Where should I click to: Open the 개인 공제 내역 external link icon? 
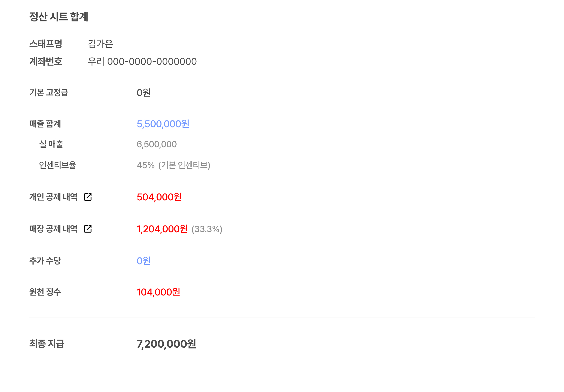click(88, 197)
